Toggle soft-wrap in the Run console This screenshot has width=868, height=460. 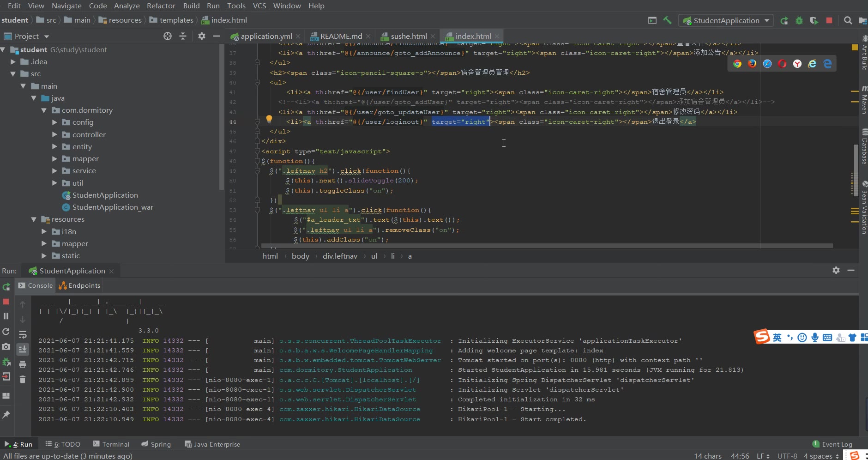23,334
